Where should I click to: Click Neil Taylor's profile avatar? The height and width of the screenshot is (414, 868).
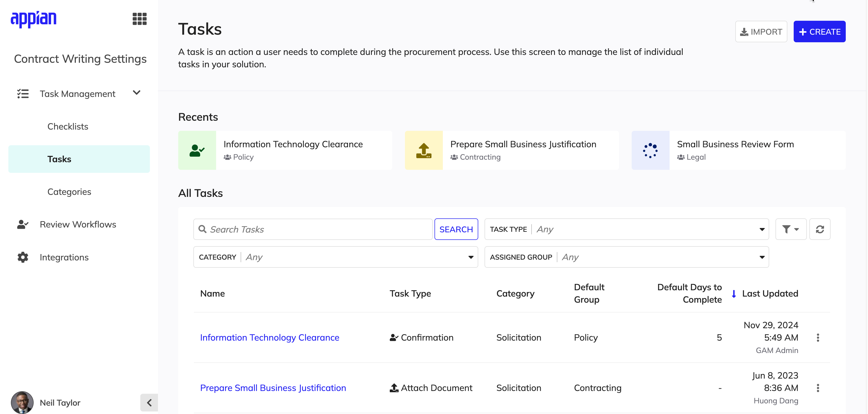click(x=22, y=402)
